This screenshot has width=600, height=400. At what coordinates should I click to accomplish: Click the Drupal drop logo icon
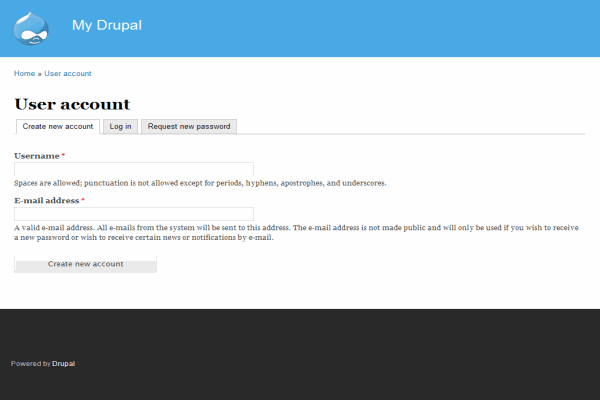(32, 28)
